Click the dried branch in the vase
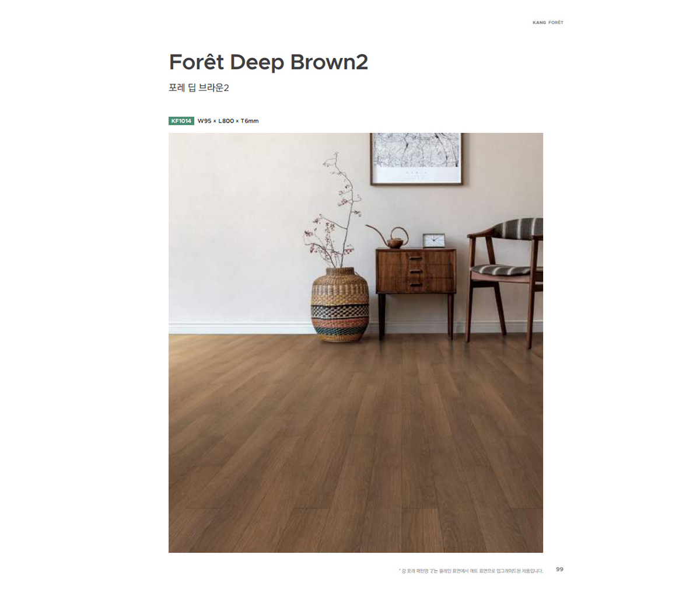 [333, 211]
